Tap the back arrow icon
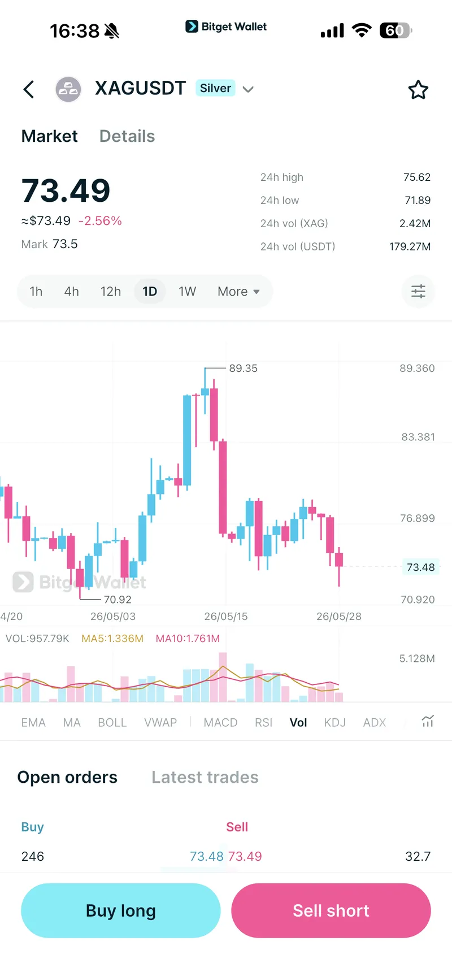This screenshot has width=452, height=980. [x=29, y=89]
